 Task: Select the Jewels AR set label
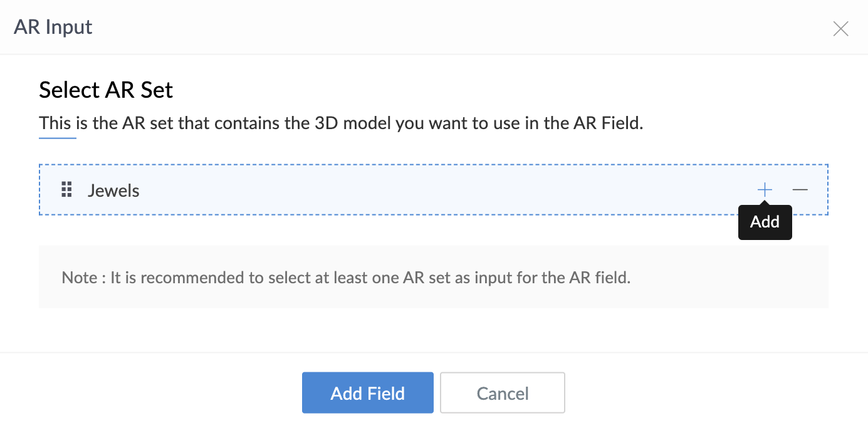tap(113, 191)
